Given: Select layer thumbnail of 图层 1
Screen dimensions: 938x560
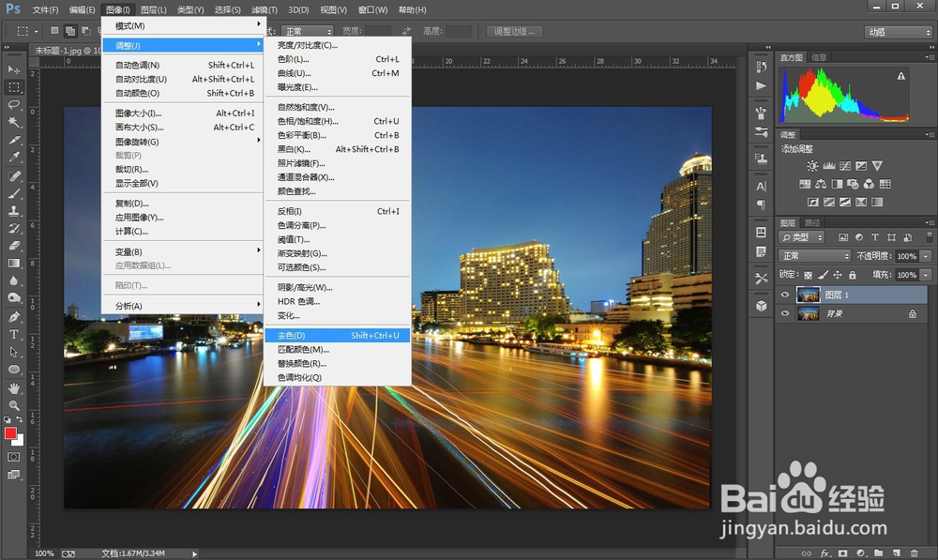Looking at the screenshot, I should pos(809,295).
